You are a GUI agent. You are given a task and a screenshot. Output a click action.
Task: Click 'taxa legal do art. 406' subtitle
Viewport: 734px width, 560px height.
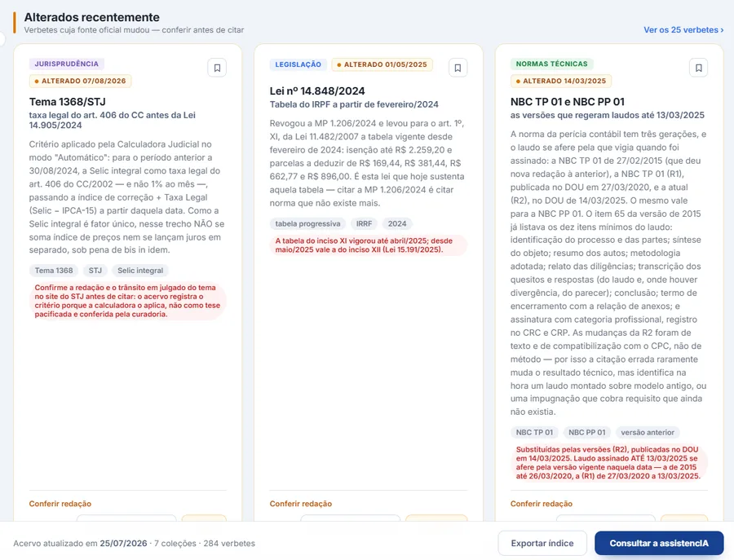pos(113,121)
